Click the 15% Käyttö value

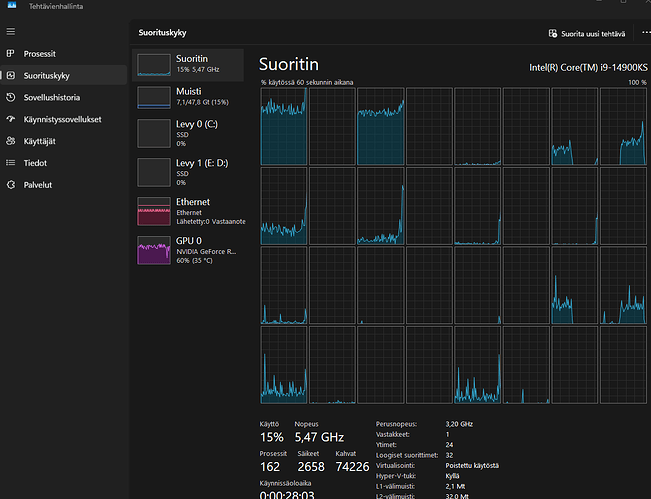(272, 437)
